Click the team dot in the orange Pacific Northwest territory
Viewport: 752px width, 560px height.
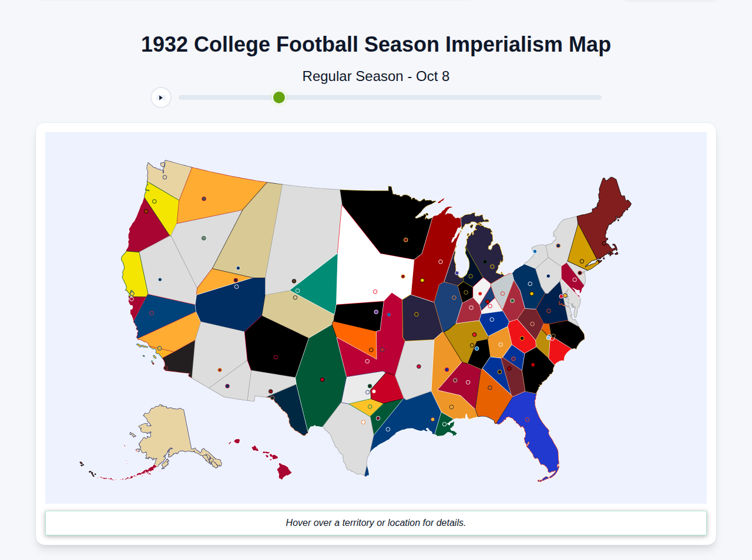204,199
